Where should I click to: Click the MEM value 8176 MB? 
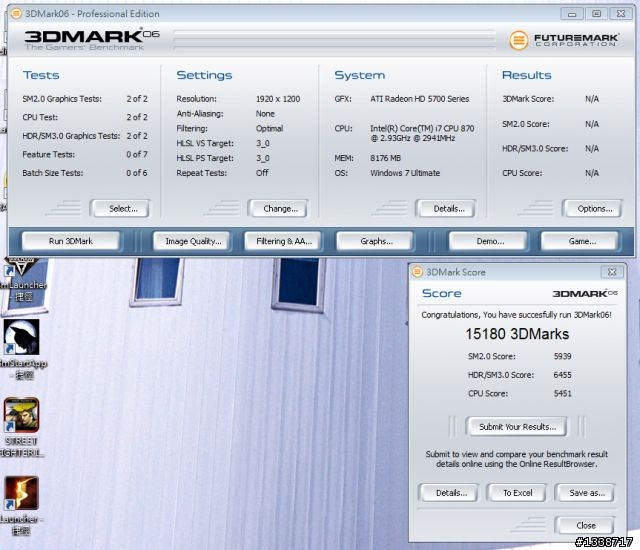385,158
